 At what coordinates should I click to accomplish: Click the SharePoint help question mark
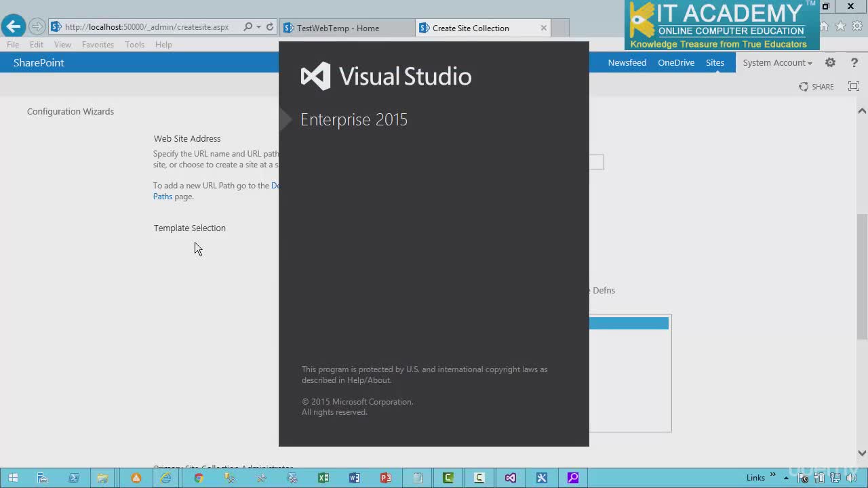pyautogui.click(x=854, y=62)
